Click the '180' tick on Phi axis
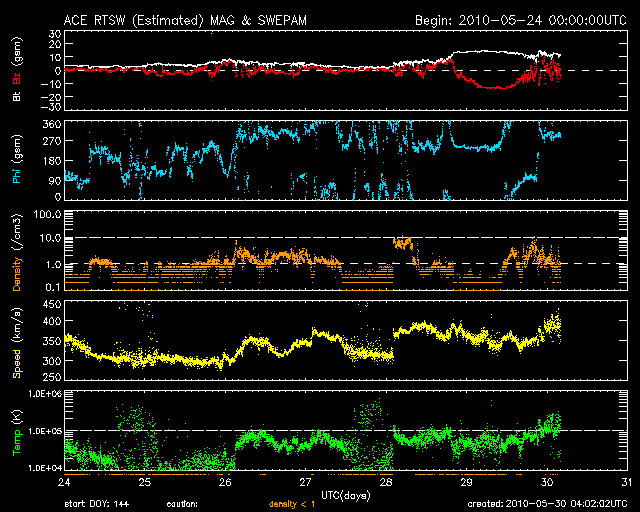The height and width of the screenshot is (512, 640). pos(52,161)
